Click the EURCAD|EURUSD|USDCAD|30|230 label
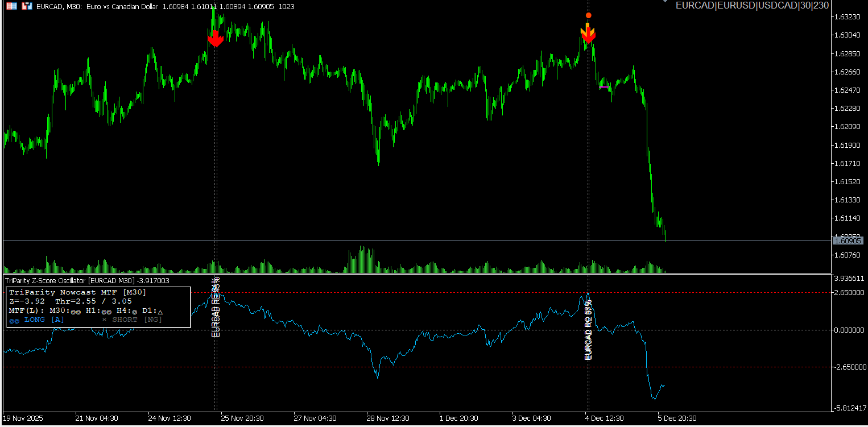Image resolution: width=868 pixels, height=427 pixels. pos(751,6)
